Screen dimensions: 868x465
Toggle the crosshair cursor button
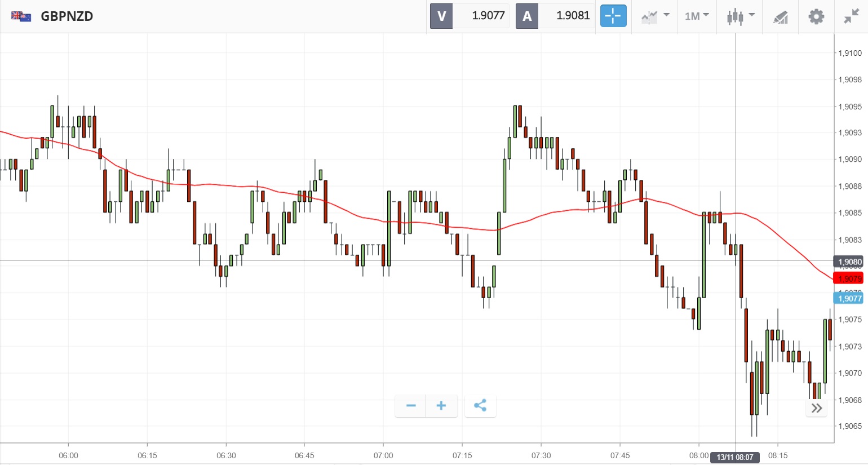click(x=613, y=16)
